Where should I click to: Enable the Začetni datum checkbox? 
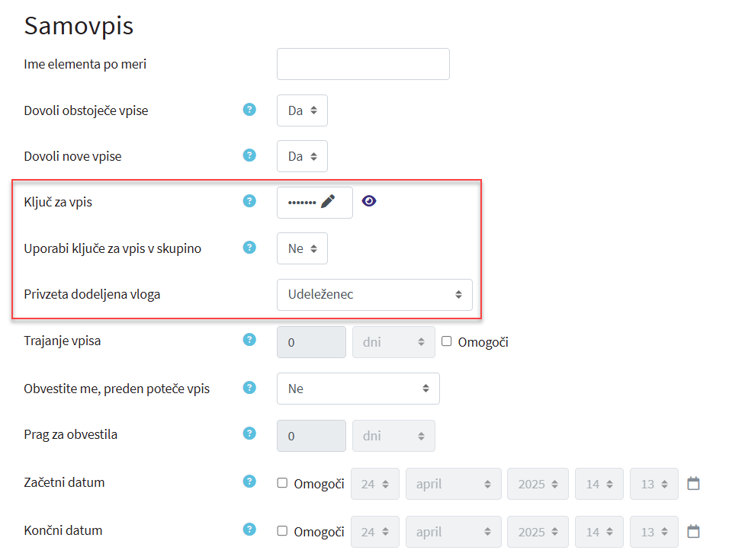[x=282, y=483]
